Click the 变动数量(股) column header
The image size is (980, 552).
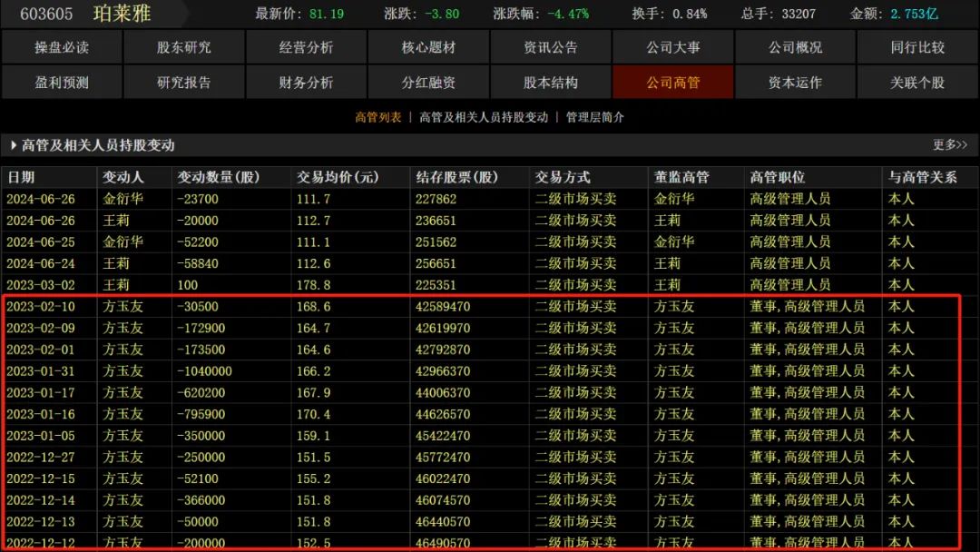click(x=219, y=177)
